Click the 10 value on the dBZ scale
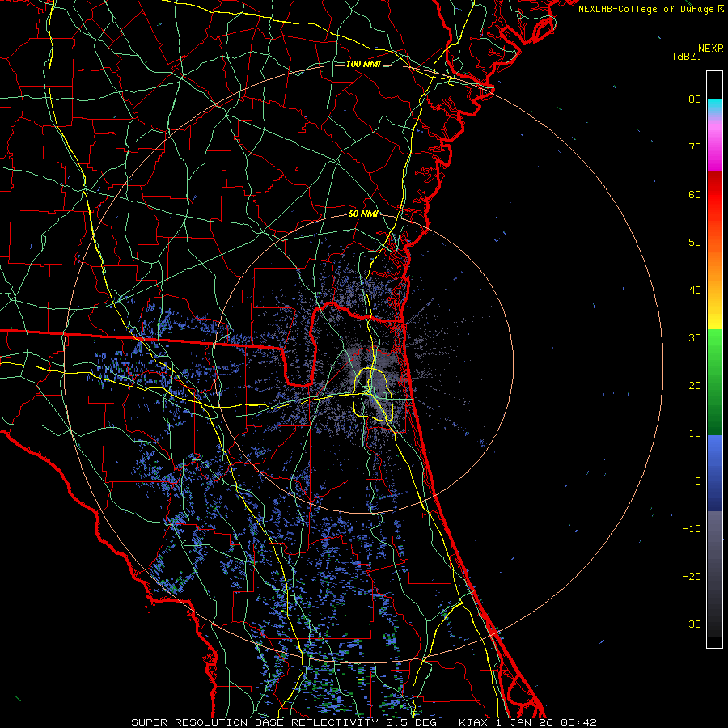This screenshot has height=728, width=728. pyautogui.click(x=695, y=434)
